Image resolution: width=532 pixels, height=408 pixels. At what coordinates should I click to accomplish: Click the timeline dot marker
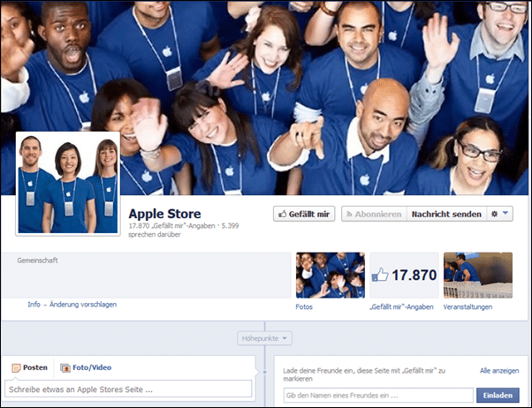pyautogui.click(x=264, y=372)
